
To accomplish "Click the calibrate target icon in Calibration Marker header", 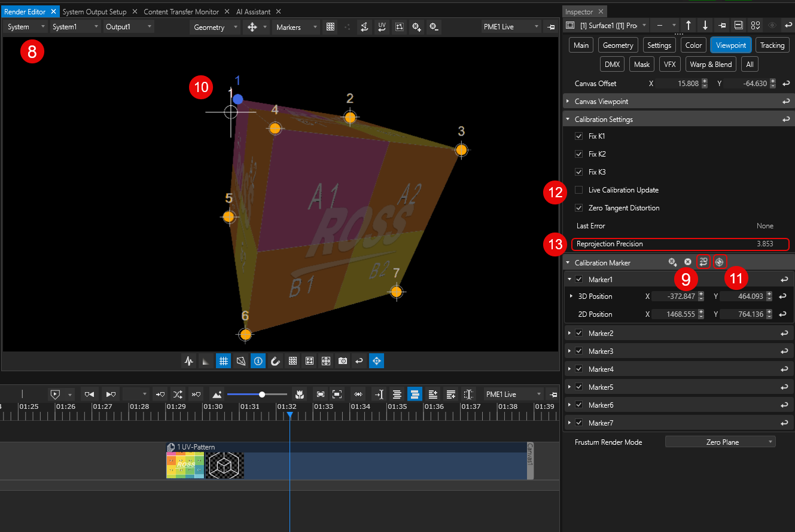I will point(719,262).
